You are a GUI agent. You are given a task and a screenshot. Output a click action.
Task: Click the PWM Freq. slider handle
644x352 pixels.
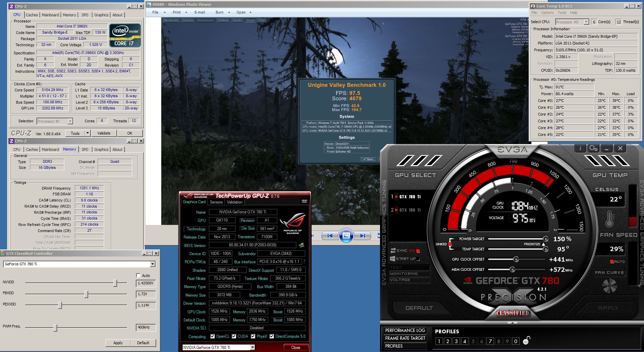[55, 328]
